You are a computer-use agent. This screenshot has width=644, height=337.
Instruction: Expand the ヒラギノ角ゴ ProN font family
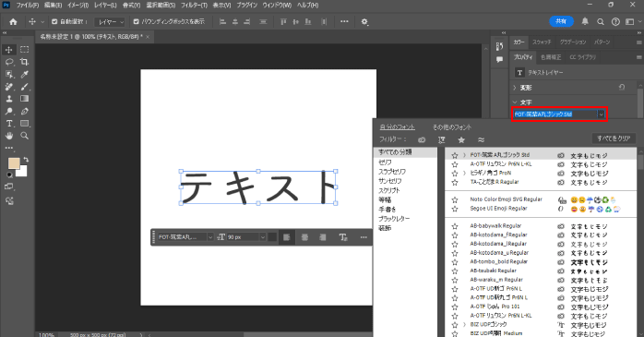pos(464,173)
